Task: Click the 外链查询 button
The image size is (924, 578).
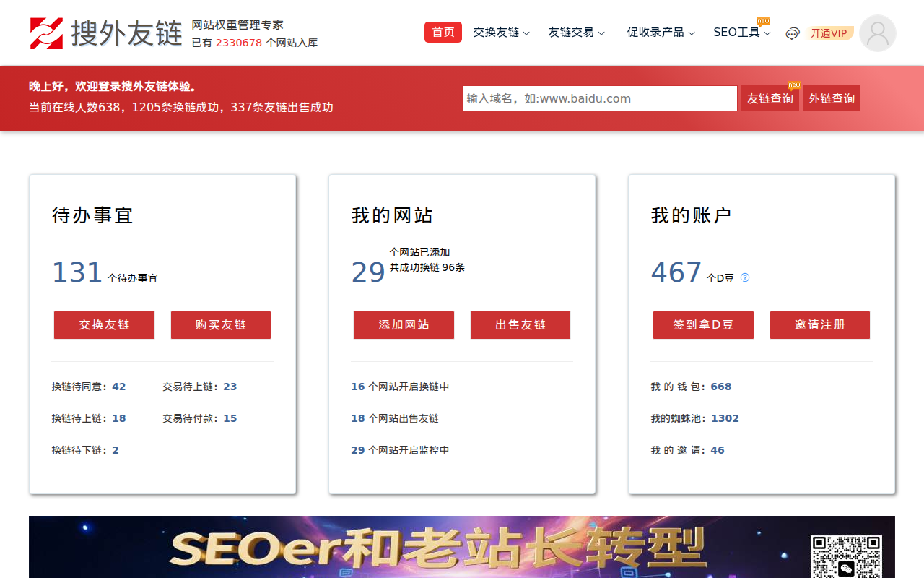Action: [x=831, y=98]
